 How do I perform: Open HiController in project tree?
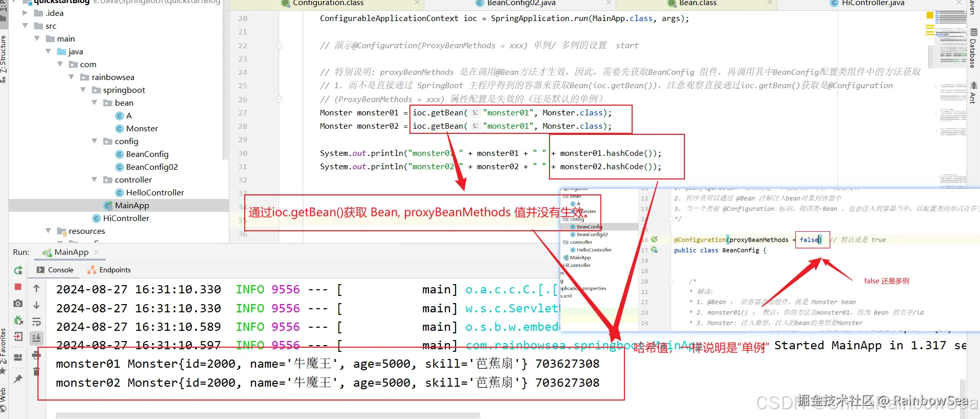[121, 218]
